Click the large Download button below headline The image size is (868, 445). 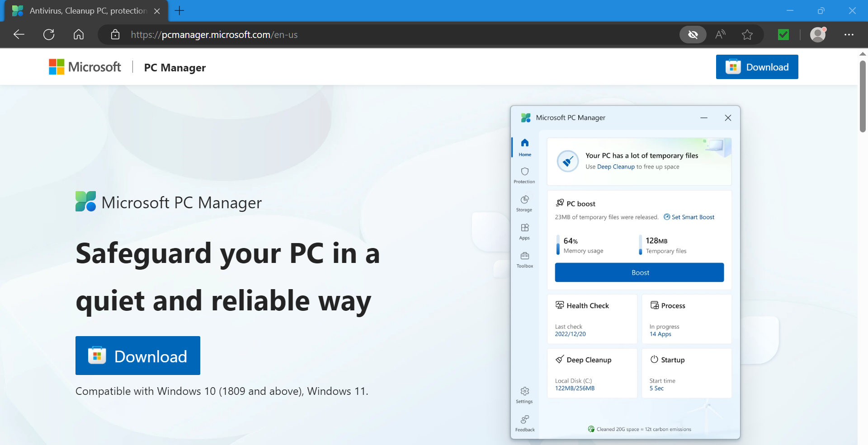(x=138, y=356)
